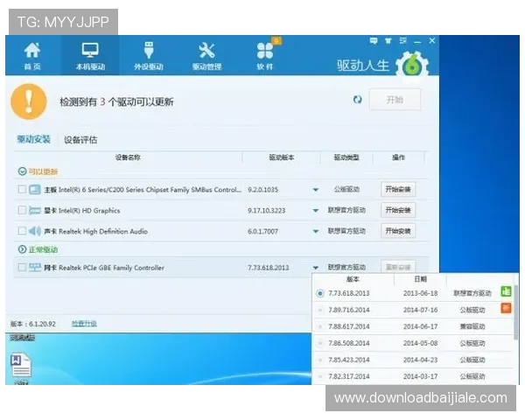The width and height of the screenshot is (525, 420).
Task: Click the refresh scan icon beside 开始
Action: pos(358,100)
